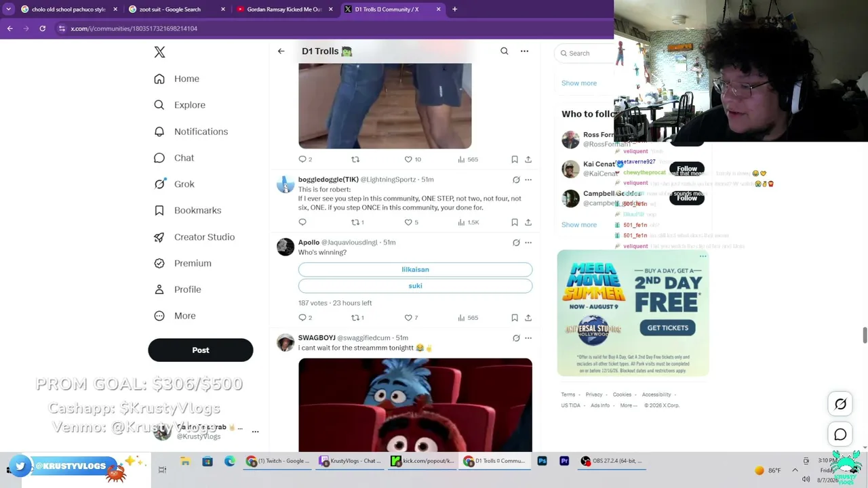Open Premiere Pro from the taskbar
The height and width of the screenshot is (488, 868).
point(564,461)
